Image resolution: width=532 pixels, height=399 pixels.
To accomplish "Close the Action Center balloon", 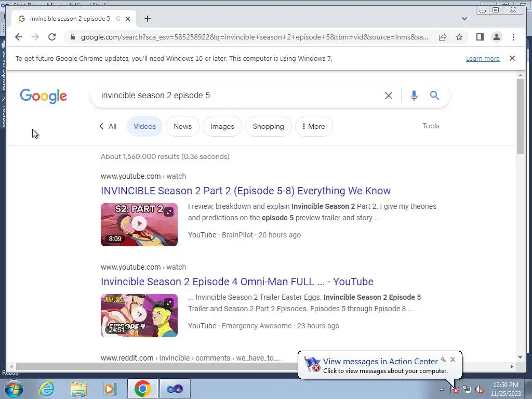I will pos(453,360).
